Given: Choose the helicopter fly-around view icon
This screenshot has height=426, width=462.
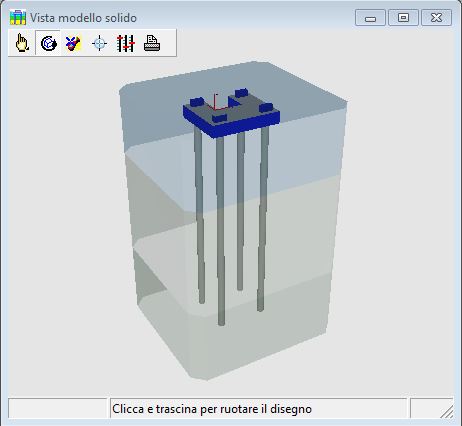Looking at the screenshot, I should coord(73,43).
